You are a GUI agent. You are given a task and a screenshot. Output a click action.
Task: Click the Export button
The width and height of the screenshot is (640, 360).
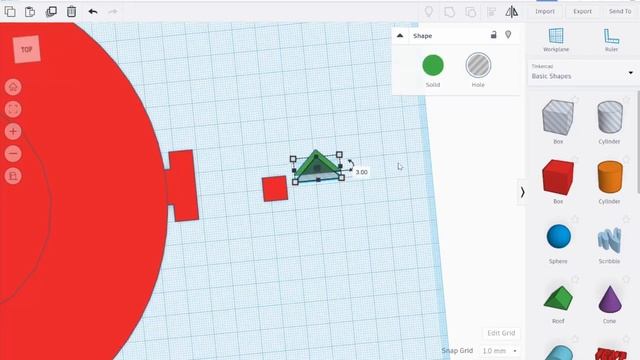coord(582,11)
